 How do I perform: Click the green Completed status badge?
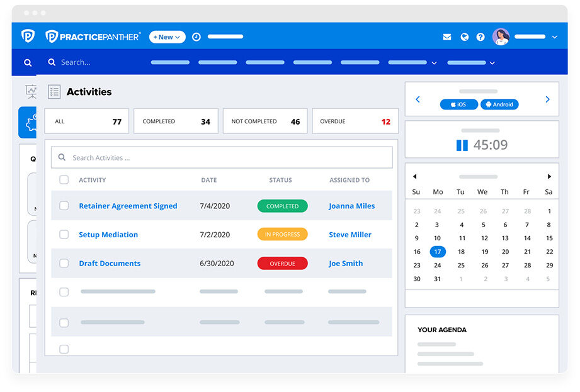283,206
